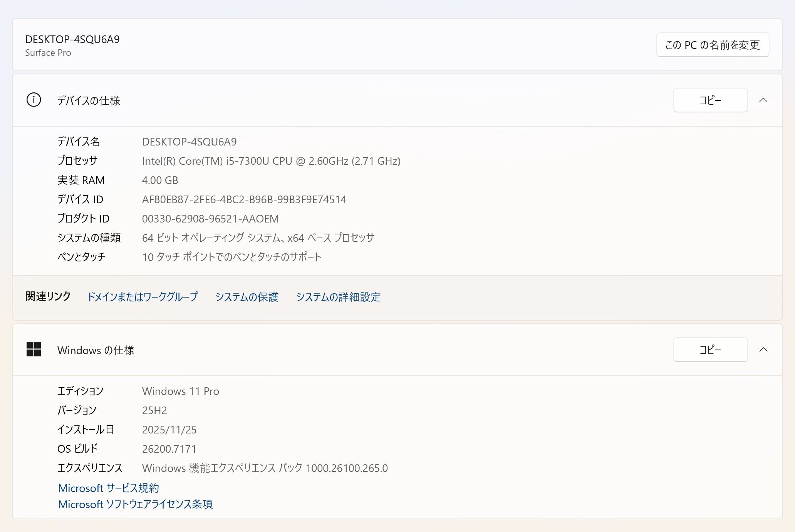
Task: Open システムの保護 link
Action: (247, 297)
